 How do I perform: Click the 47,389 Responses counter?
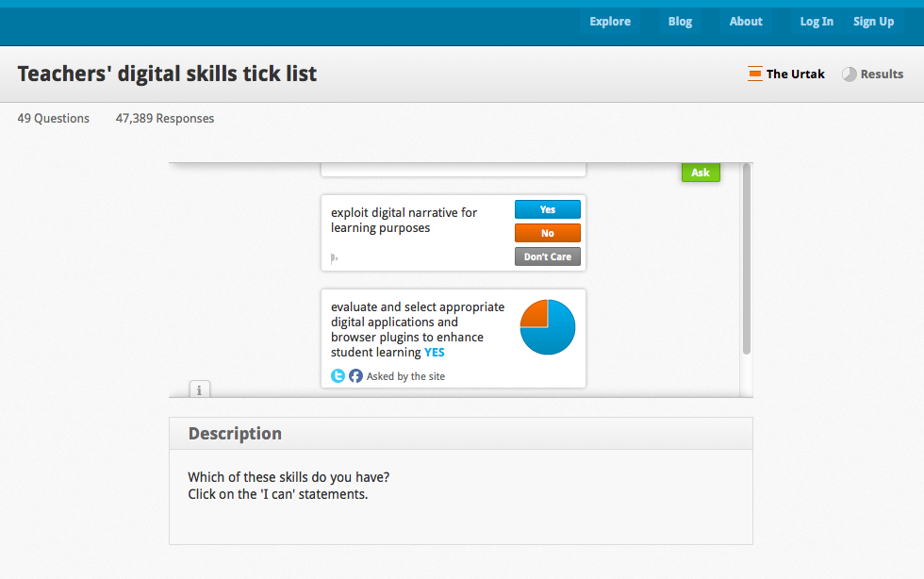164,118
